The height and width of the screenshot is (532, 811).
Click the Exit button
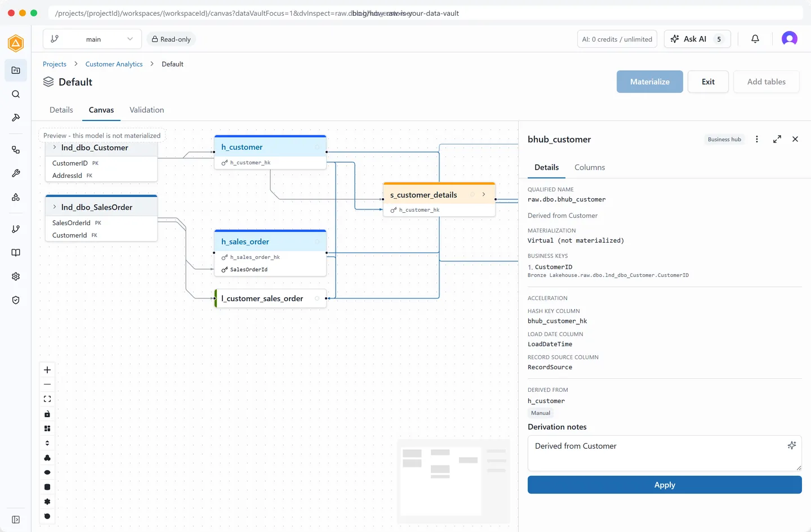[708, 82]
